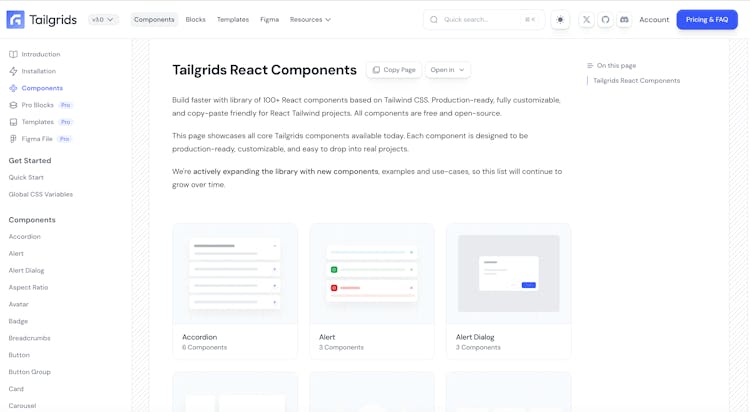Open the Account link
Viewport: 750px width, 412px height.
pyautogui.click(x=654, y=20)
